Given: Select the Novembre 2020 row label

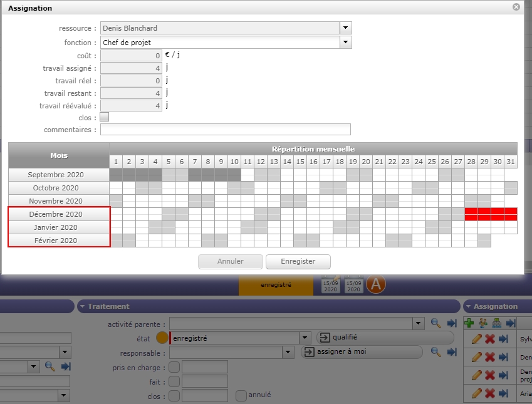Looking at the screenshot, I should pos(58,201).
